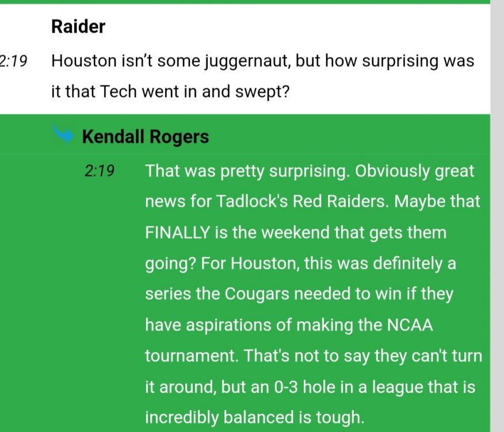Click the gray vertical scrollbar on right
The image size is (504, 432).
[497, 216]
